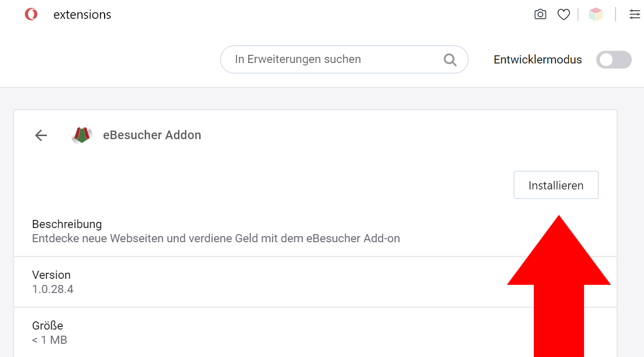Click the eBesucher Addon logo icon
The image size is (644, 357).
click(x=81, y=135)
